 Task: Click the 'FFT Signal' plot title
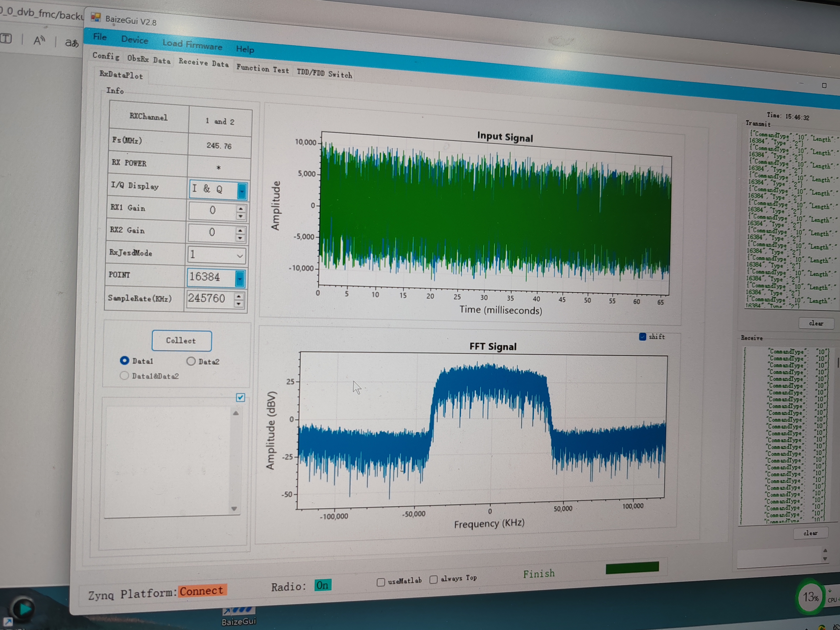pyautogui.click(x=493, y=346)
